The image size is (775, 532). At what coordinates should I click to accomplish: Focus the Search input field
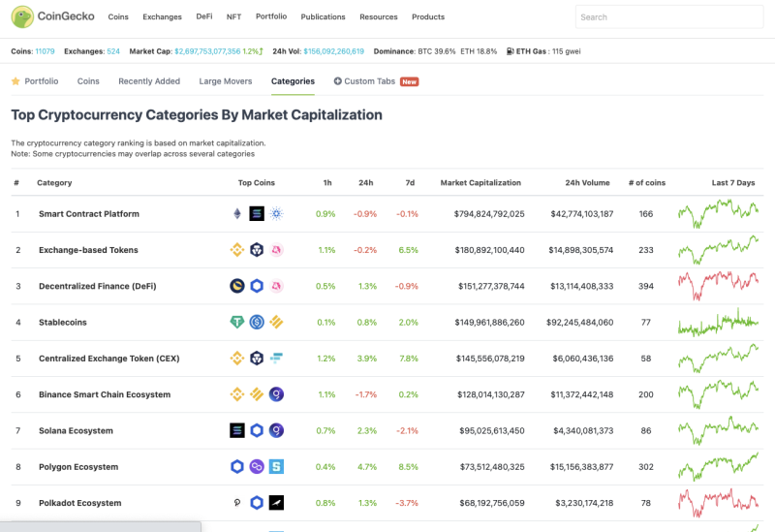coord(669,16)
